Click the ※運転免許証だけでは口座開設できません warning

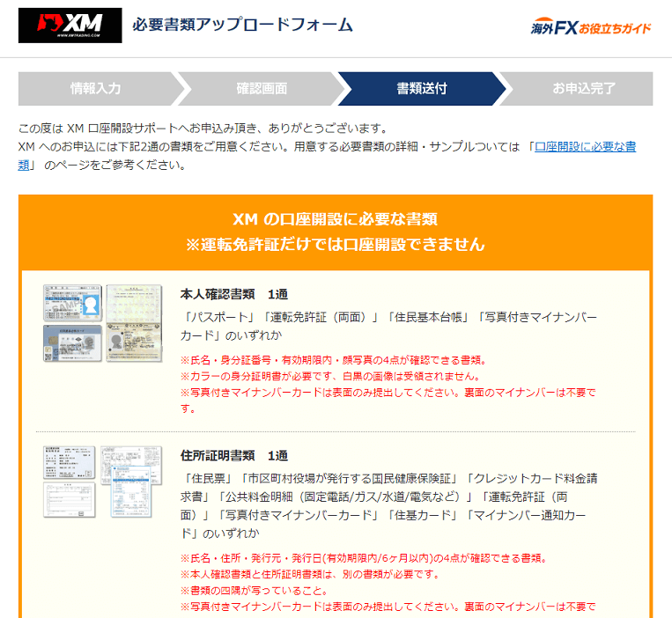coord(336,245)
